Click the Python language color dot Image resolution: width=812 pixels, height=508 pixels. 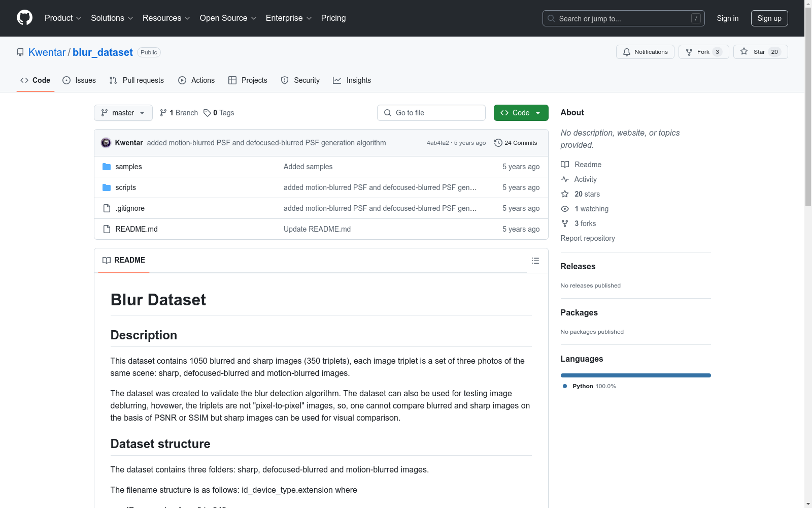point(565,386)
